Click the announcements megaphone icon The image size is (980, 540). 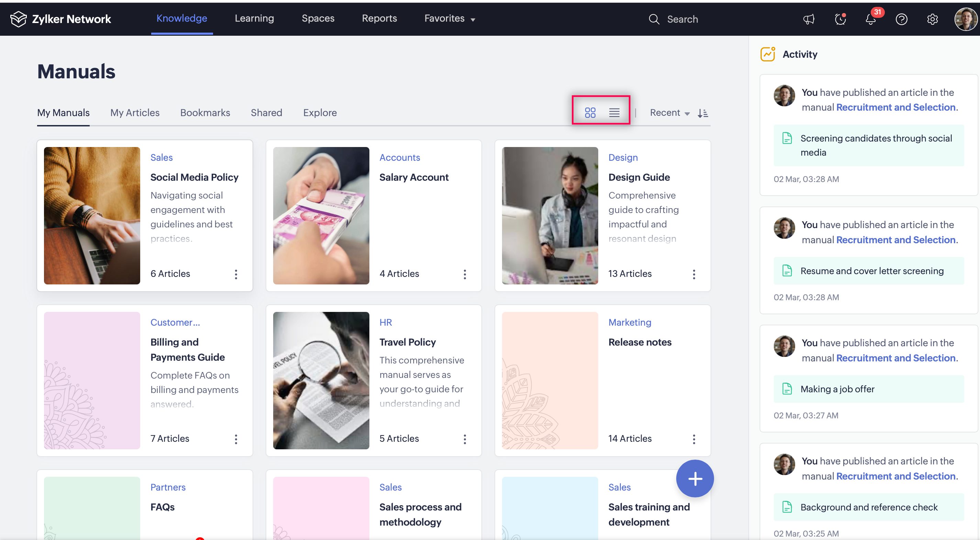[809, 19]
